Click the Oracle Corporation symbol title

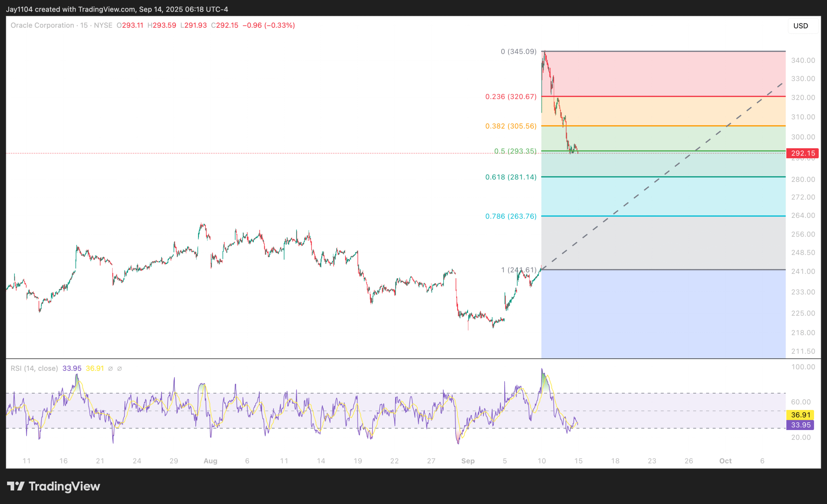click(x=42, y=25)
